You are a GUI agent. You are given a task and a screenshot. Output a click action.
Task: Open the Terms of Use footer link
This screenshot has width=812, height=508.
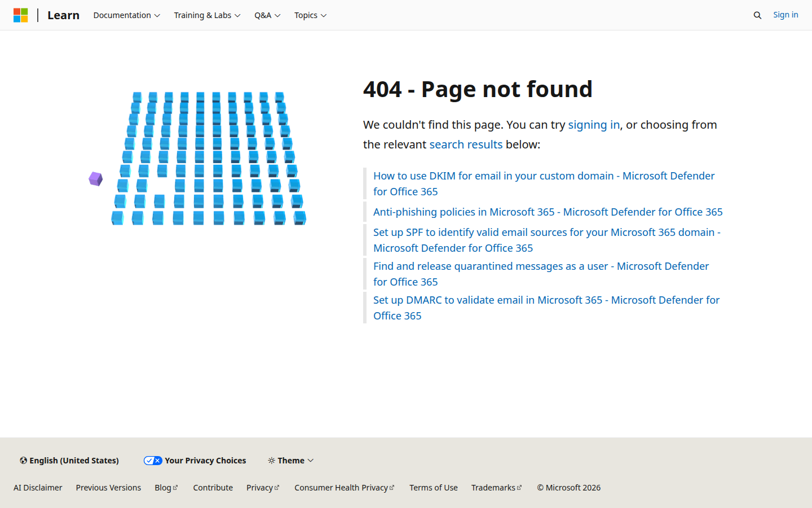(x=434, y=488)
